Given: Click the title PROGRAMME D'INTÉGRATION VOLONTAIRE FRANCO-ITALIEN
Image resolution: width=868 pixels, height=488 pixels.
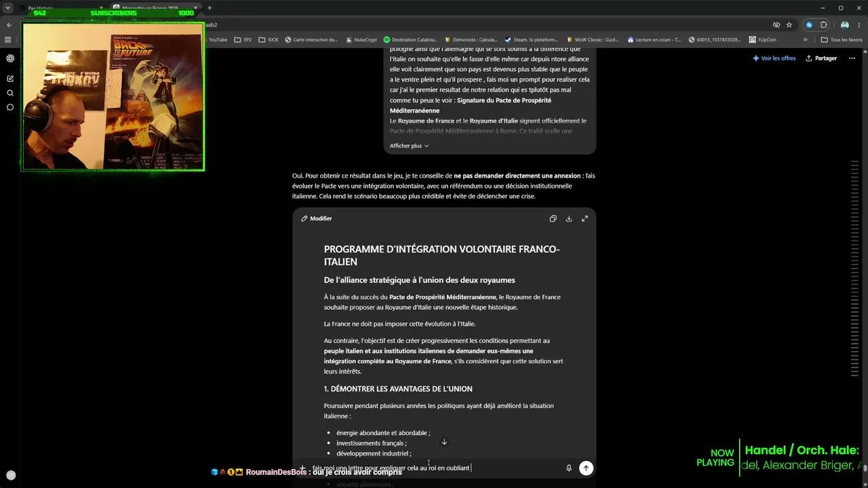Looking at the screenshot, I should [441, 255].
